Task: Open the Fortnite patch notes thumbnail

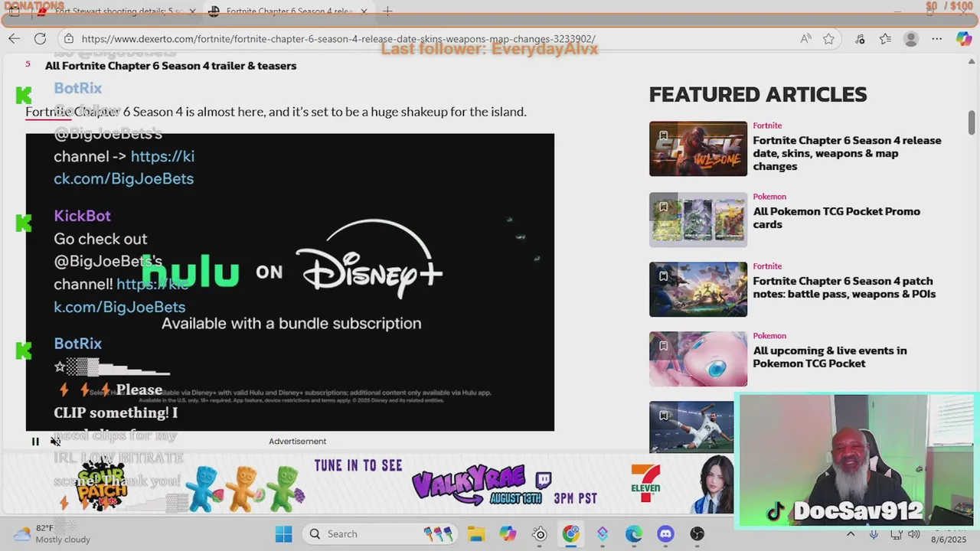Action: [698, 289]
